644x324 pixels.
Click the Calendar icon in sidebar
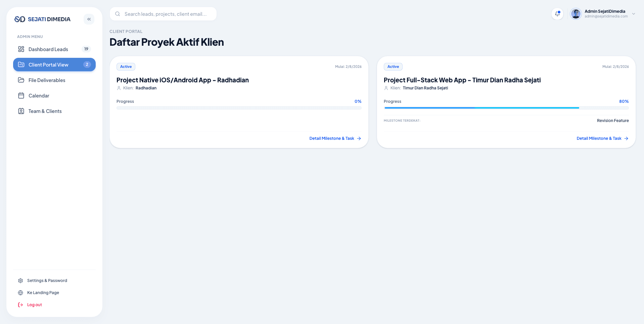pos(21,95)
